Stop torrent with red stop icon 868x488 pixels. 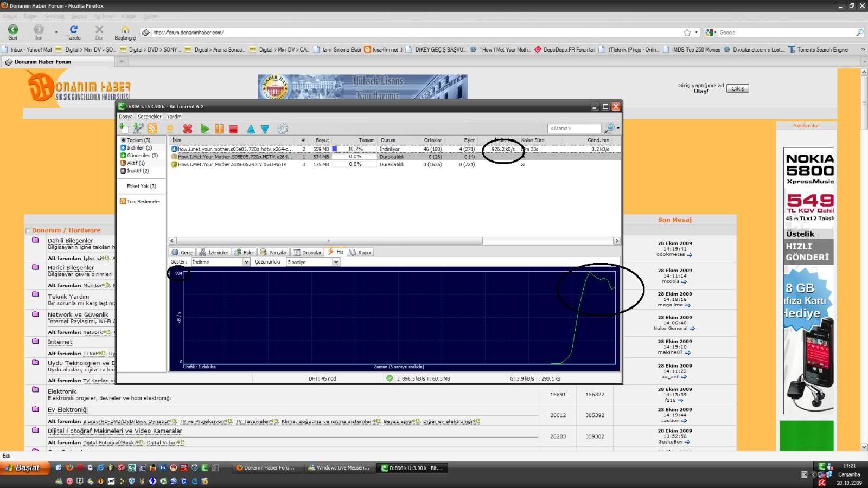click(x=233, y=129)
